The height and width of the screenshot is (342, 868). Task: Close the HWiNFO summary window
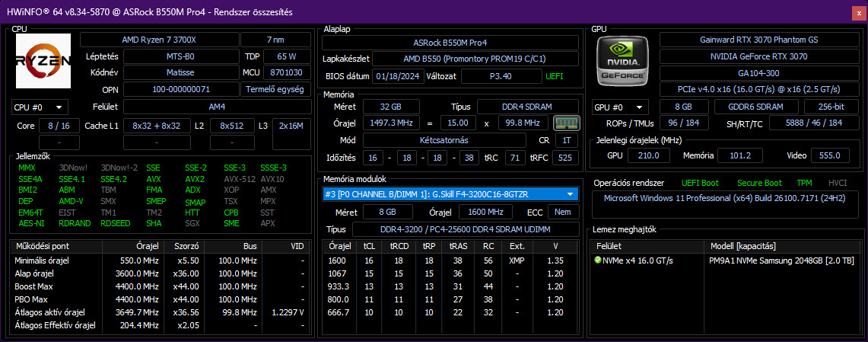point(859,13)
